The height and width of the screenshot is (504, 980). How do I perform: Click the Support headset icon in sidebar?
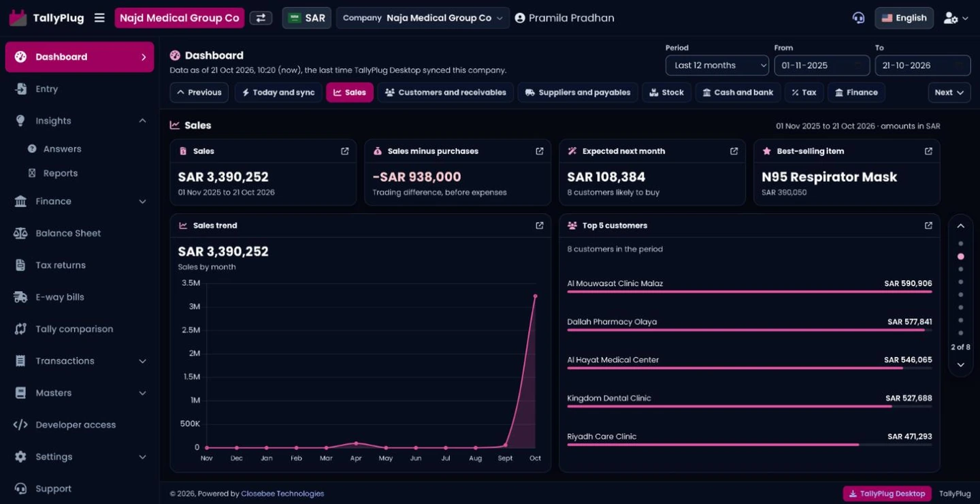(20, 488)
